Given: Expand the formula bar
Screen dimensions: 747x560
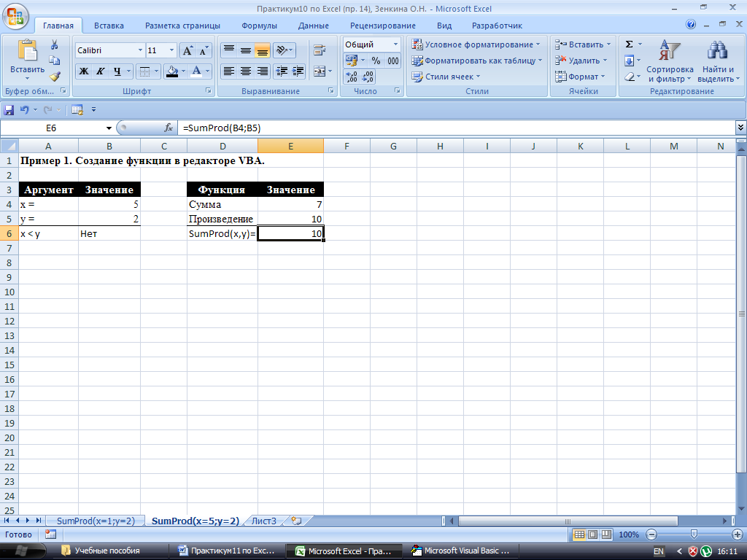Looking at the screenshot, I should pos(740,127).
